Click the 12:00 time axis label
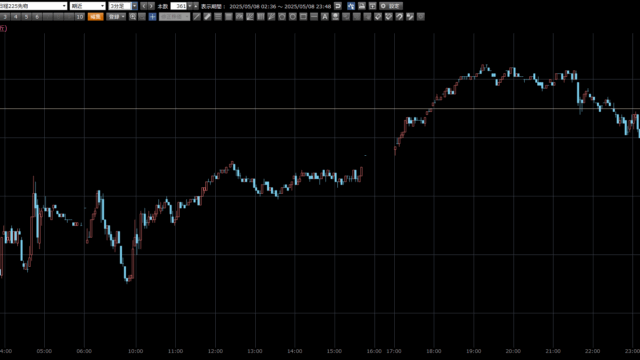The width and height of the screenshot is (640, 360). pyautogui.click(x=215, y=351)
